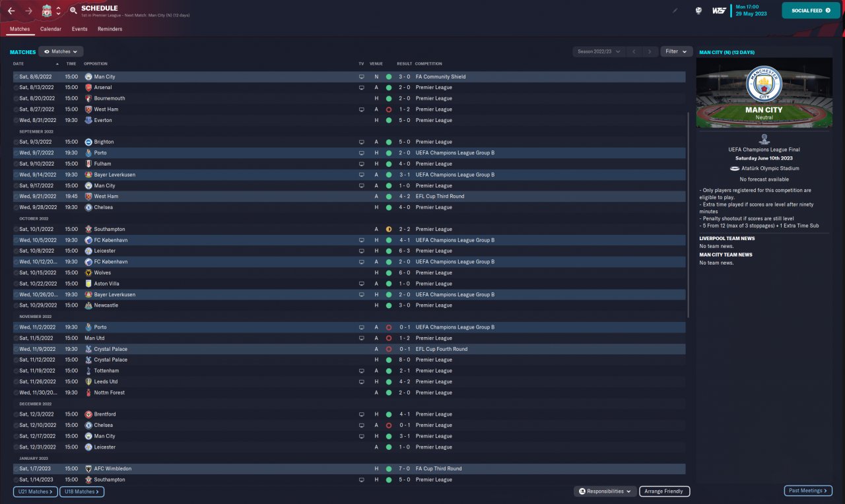The height and width of the screenshot is (504, 845).
Task: Click the Leeds Utd club badge
Action: pos(88,381)
